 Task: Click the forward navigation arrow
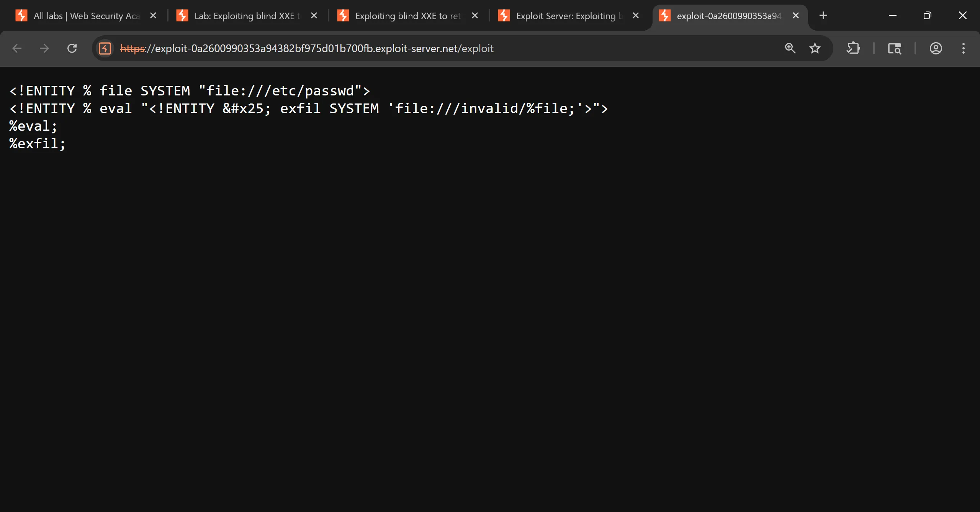coord(44,48)
